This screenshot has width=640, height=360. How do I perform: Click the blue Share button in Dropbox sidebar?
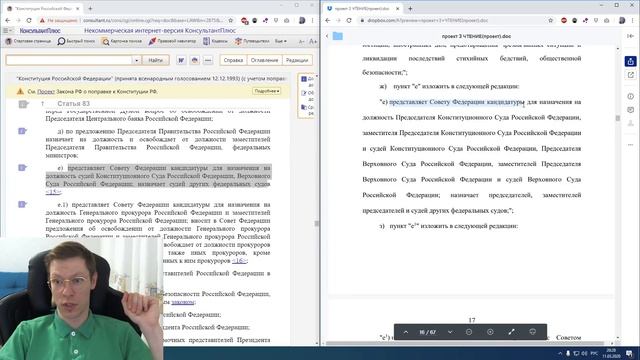click(x=631, y=61)
